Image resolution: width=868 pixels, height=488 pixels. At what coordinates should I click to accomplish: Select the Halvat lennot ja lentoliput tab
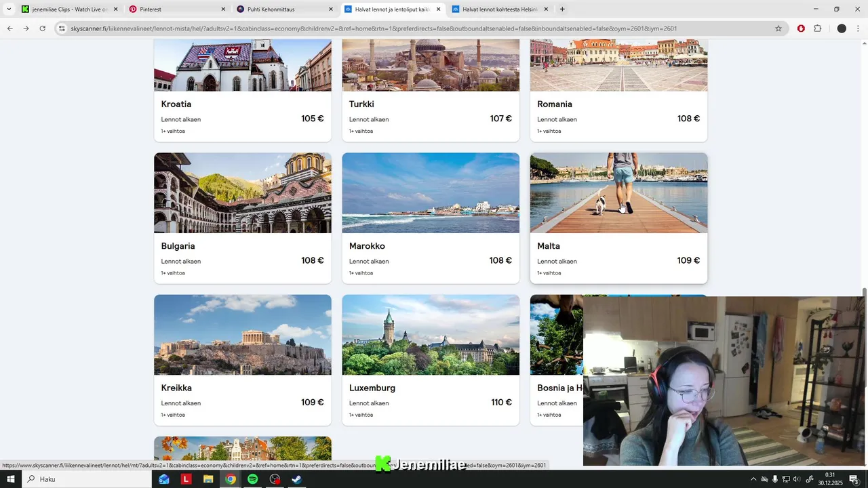click(392, 9)
